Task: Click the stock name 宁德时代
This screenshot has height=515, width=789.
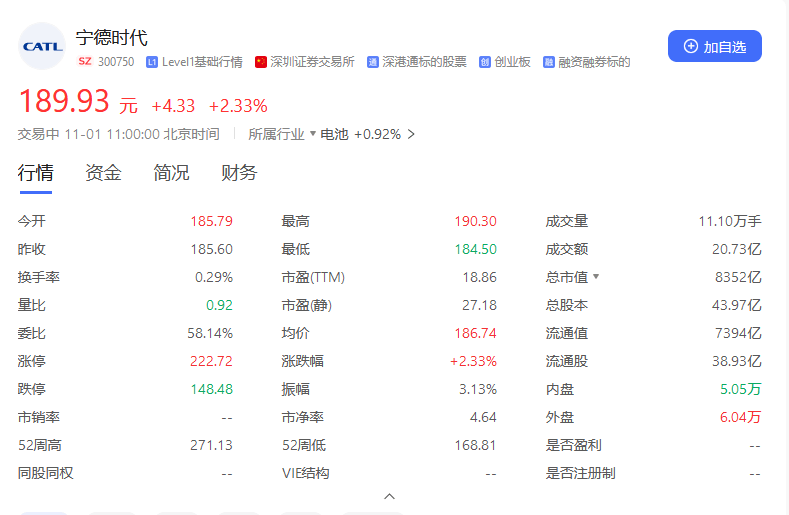Action: pyautogui.click(x=112, y=38)
